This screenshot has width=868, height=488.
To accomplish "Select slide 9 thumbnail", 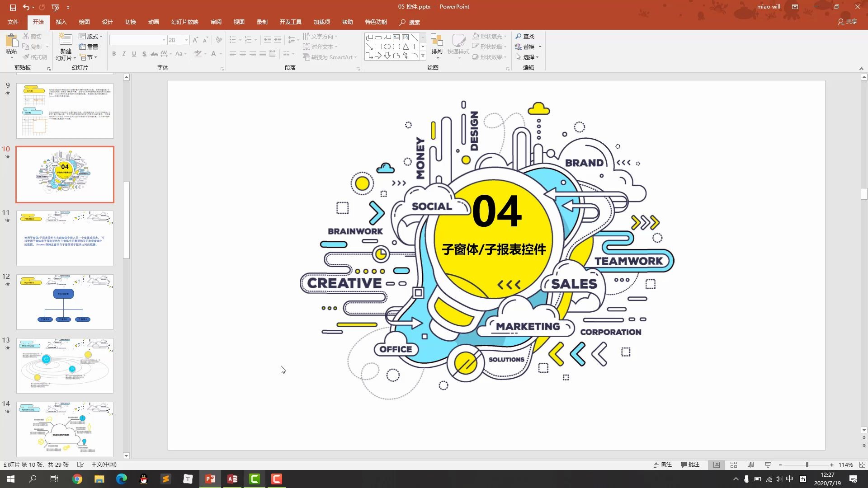I will click(65, 111).
